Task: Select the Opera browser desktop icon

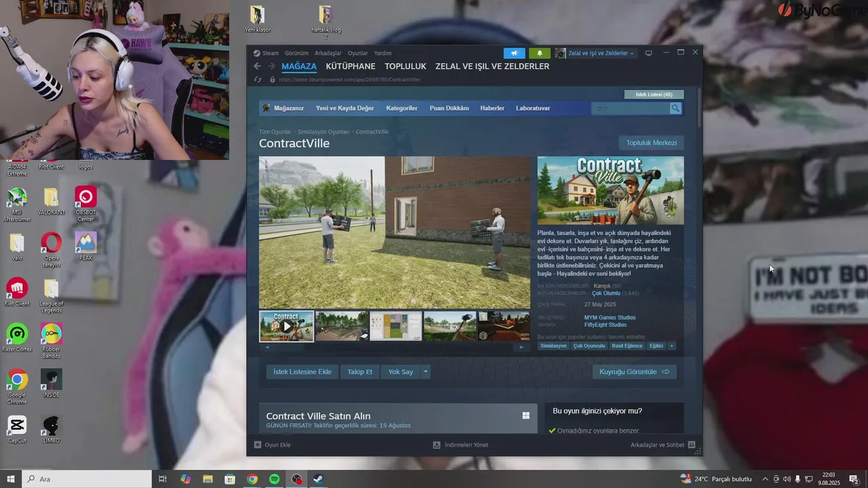Action: coord(52,249)
